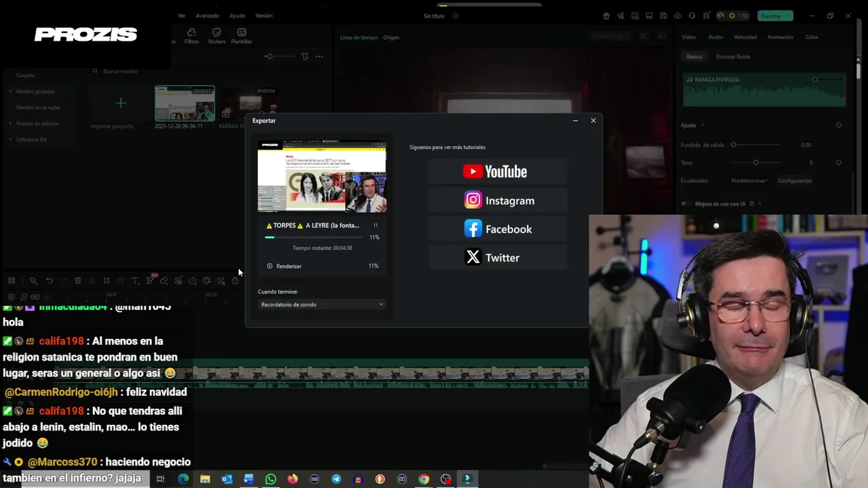Open the Ecualizador Predeterminar dropdown
This screenshot has height=488, width=868.
(749, 181)
